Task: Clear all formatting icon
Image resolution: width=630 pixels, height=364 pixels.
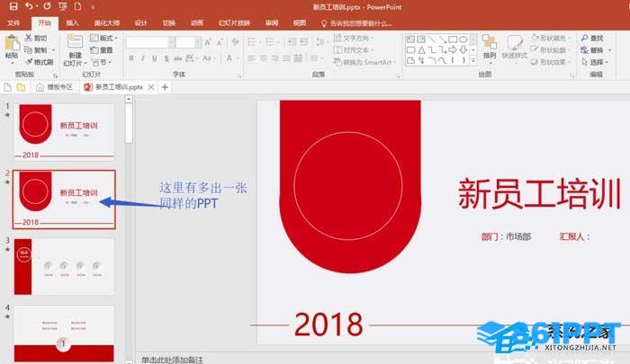Action: coord(236,42)
